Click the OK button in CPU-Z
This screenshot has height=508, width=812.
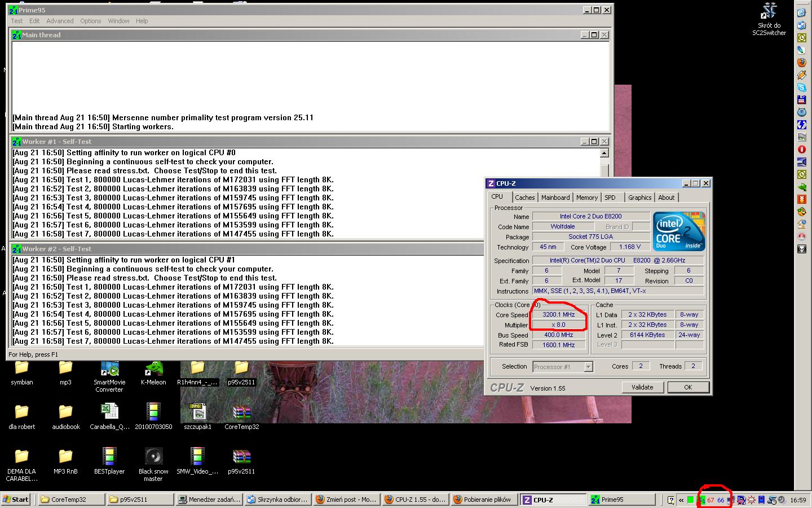688,387
